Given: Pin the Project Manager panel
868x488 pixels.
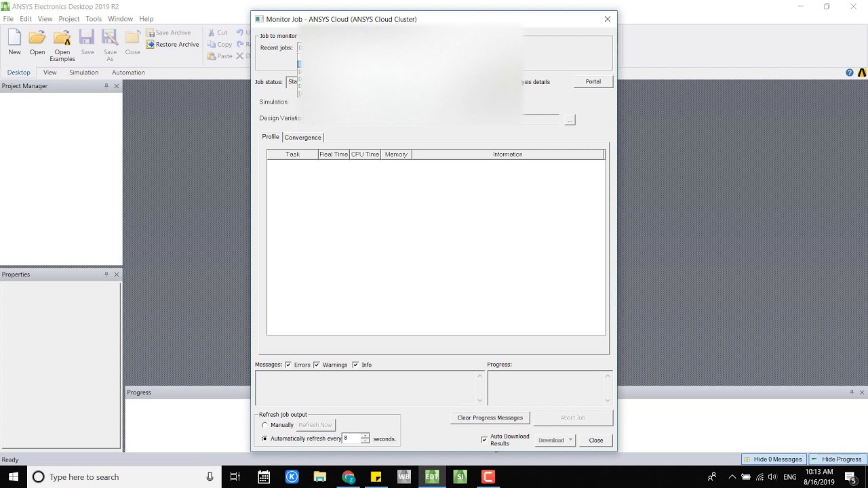Looking at the screenshot, I should (106, 86).
